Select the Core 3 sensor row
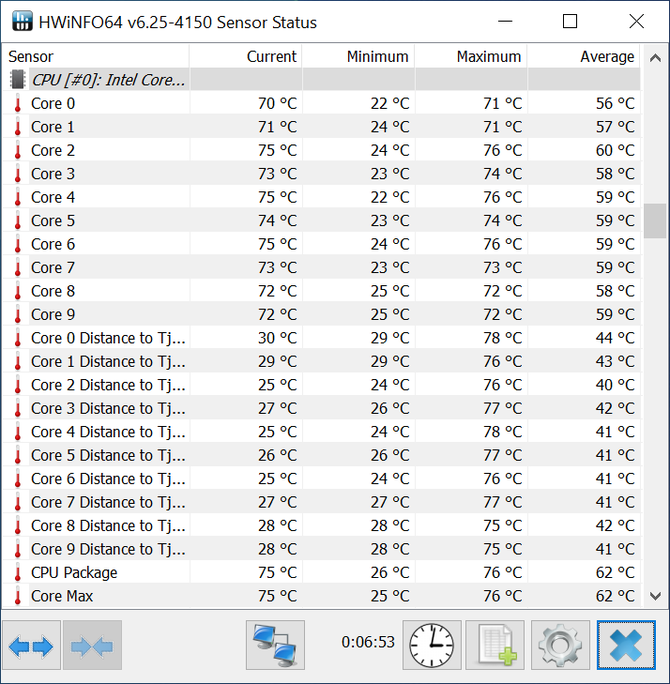Viewport: 670px width, 684px height. pos(322,174)
